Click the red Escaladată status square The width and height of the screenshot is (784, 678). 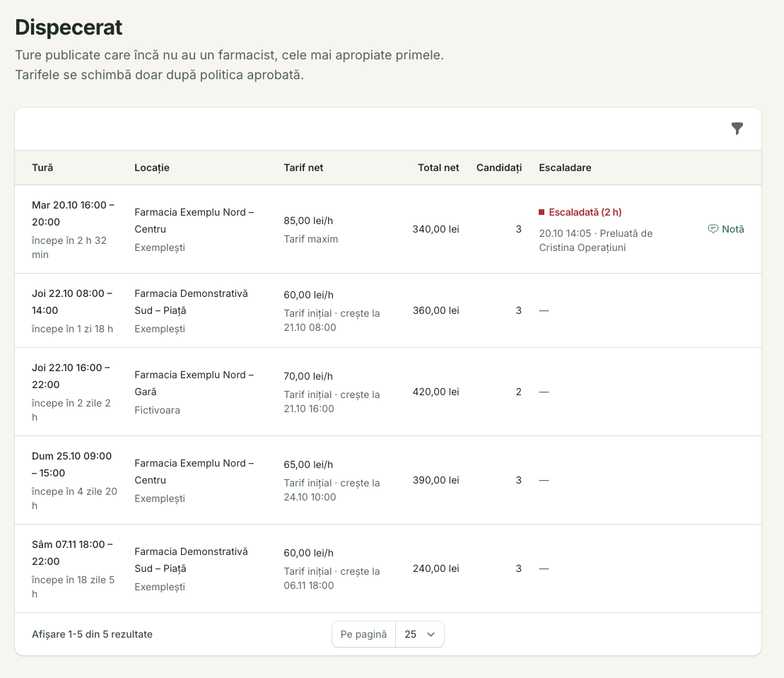542,212
